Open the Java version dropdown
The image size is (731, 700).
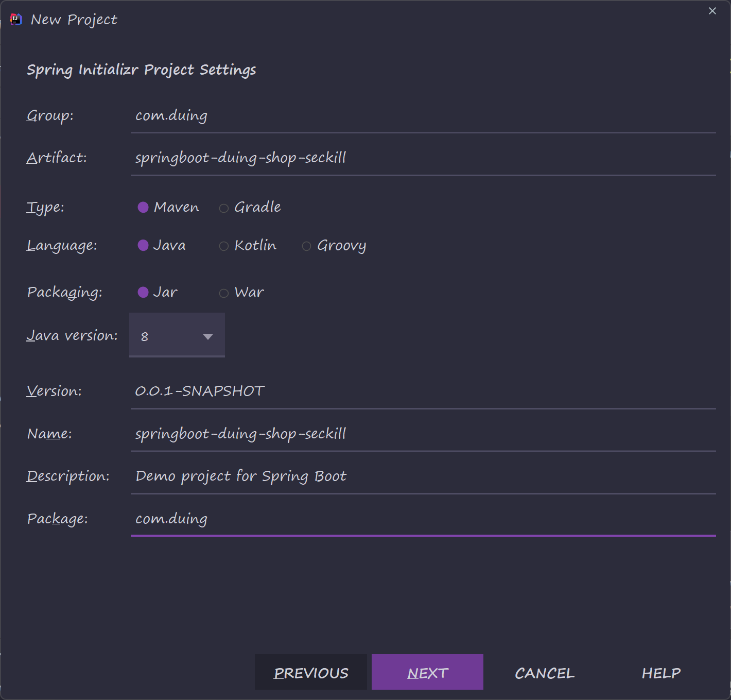(177, 335)
